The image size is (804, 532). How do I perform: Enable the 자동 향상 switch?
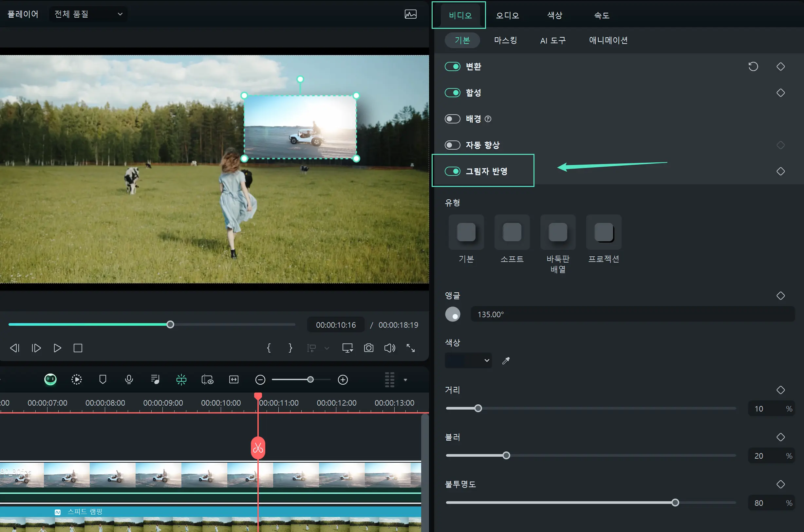pos(452,145)
